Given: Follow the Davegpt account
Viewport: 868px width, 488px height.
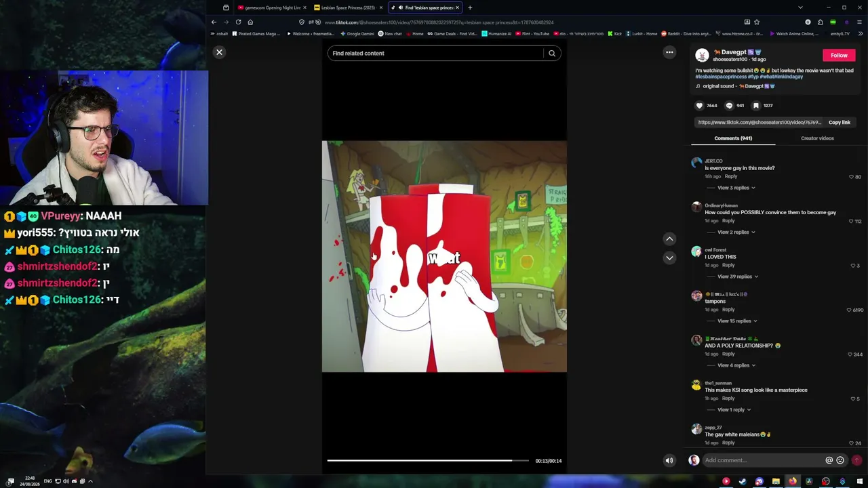Looking at the screenshot, I should tap(839, 56).
